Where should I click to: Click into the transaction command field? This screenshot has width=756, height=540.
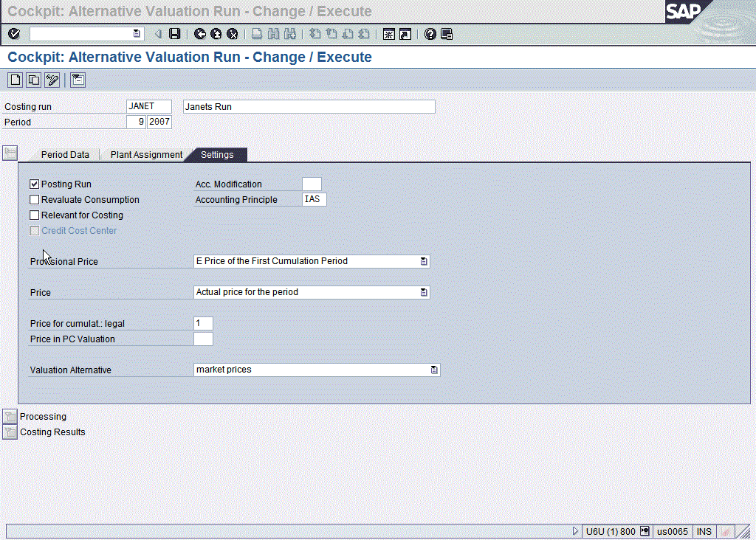coord(81,34)
